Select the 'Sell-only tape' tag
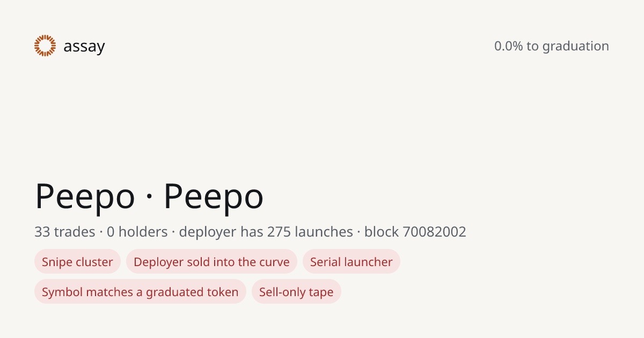Image resolution: width=644 pixels, height=338 pixels. pyautogui.click(x=296, y=292)
